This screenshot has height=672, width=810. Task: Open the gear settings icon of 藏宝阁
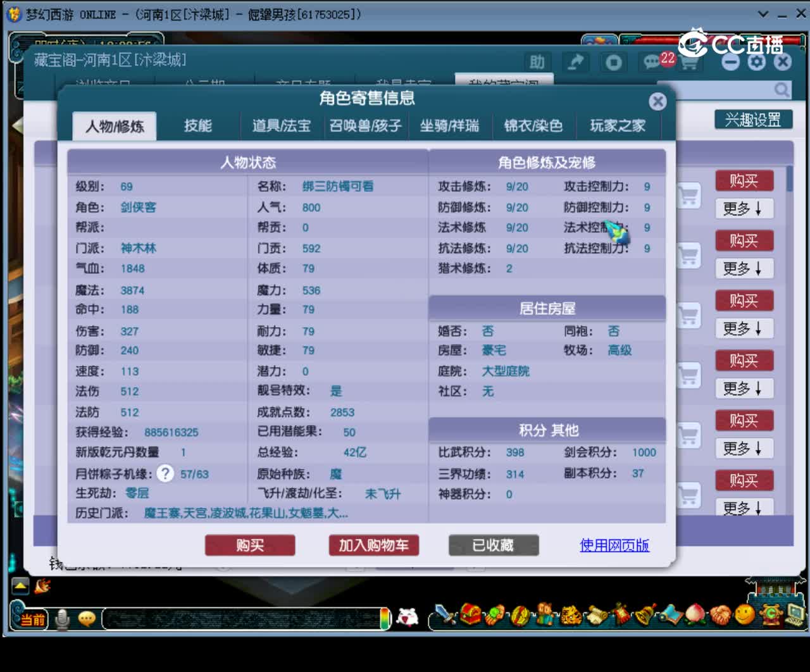pos(757,62)
